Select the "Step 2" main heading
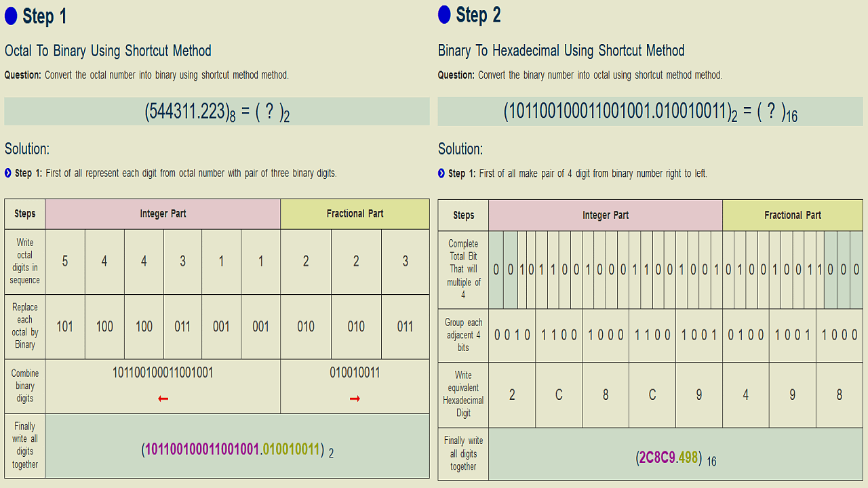Image resolution: width=868 pixels, height=488 pixels. pyautogui.click(x=478, y=15)
